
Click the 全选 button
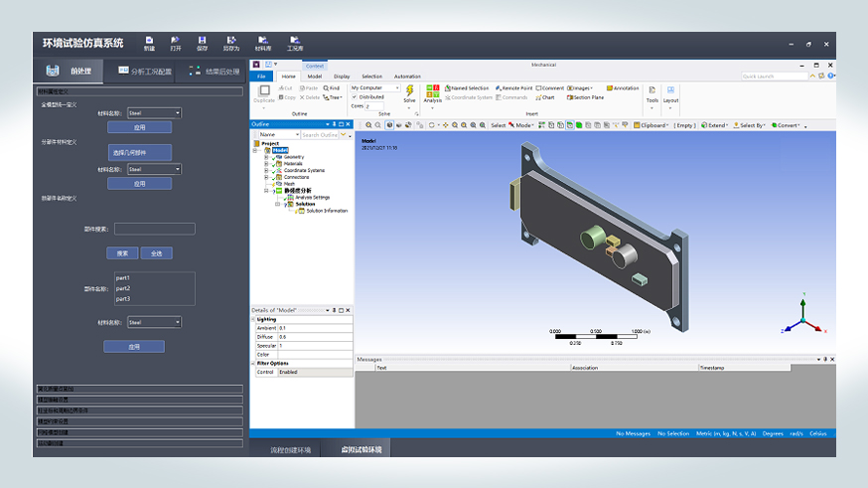[x=157, y=253]
